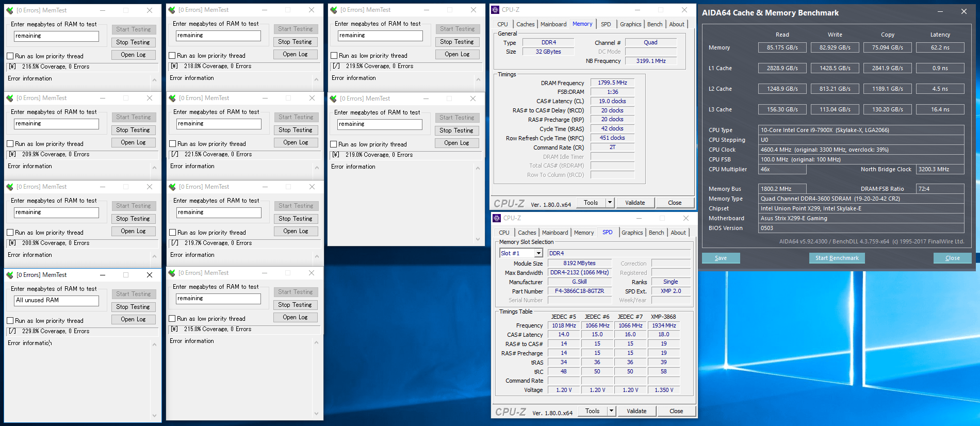Viewport: 980px width, 426px height.
Task: Click Close button at bottom of AIDA64 window
Action: (952, 258)
